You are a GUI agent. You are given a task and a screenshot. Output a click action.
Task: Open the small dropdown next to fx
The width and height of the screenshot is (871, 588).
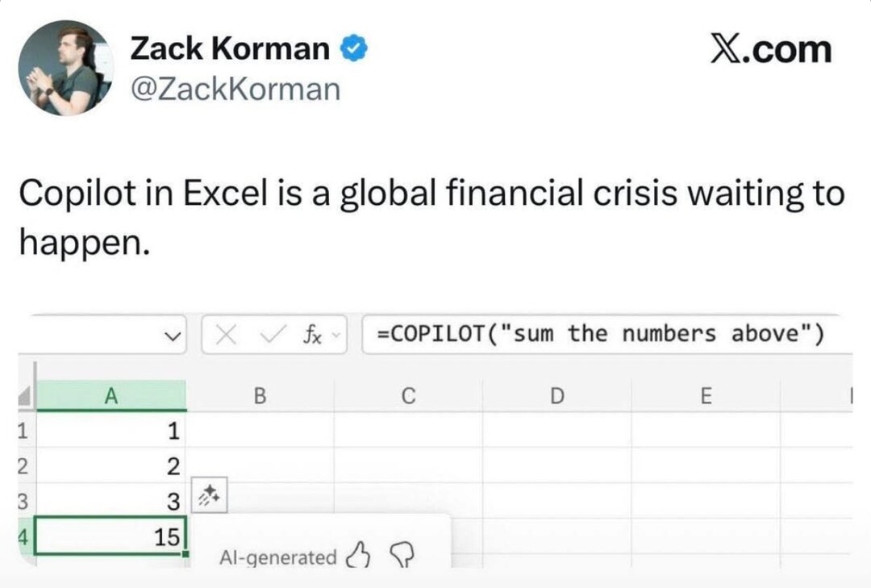[336, 335]
